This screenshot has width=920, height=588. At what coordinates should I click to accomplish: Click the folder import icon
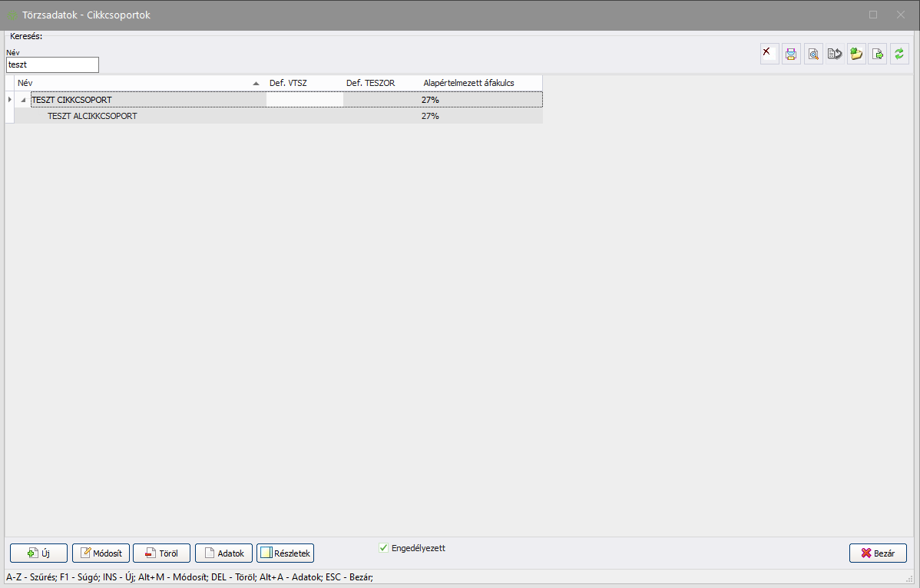point(856,54)
